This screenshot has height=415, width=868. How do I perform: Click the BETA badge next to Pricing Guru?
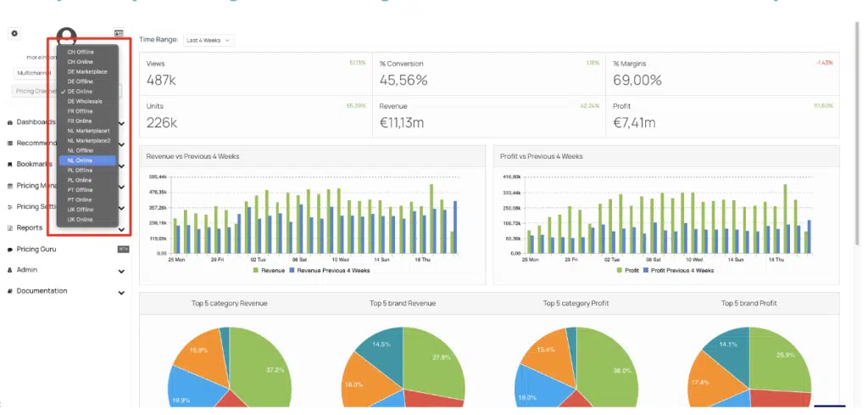pos(124,250)
